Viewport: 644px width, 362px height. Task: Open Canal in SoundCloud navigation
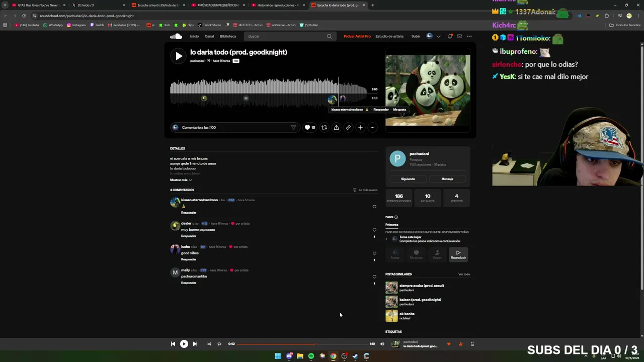point(209,36)
